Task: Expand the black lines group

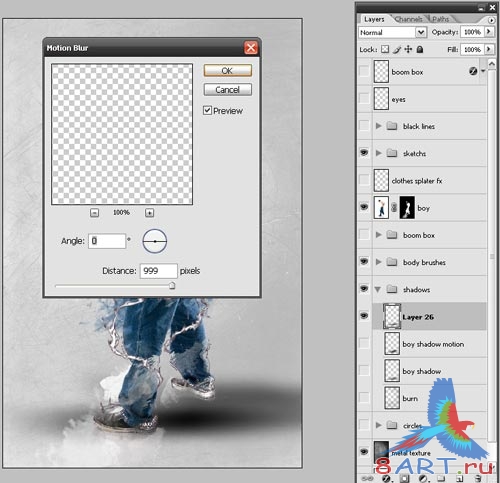Action: pos(378,126)
